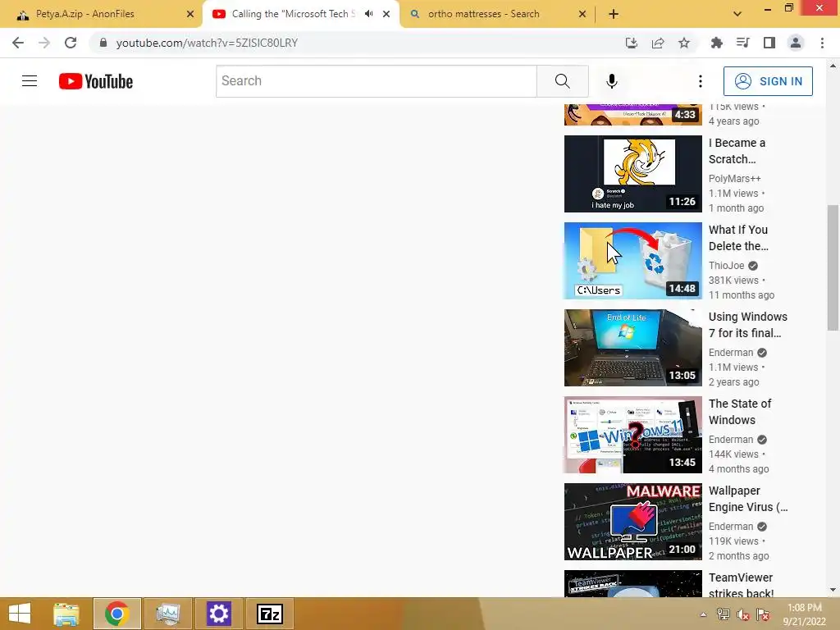Open the taskbar clock 1:08 PM
Viewport: 840px width, 630px height.
tap(804, 614)
